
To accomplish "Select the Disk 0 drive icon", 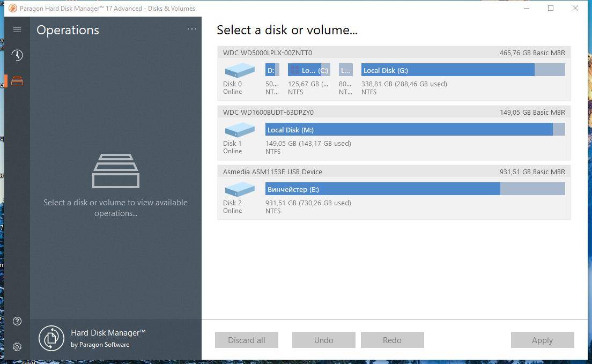I will pos(240,70).
